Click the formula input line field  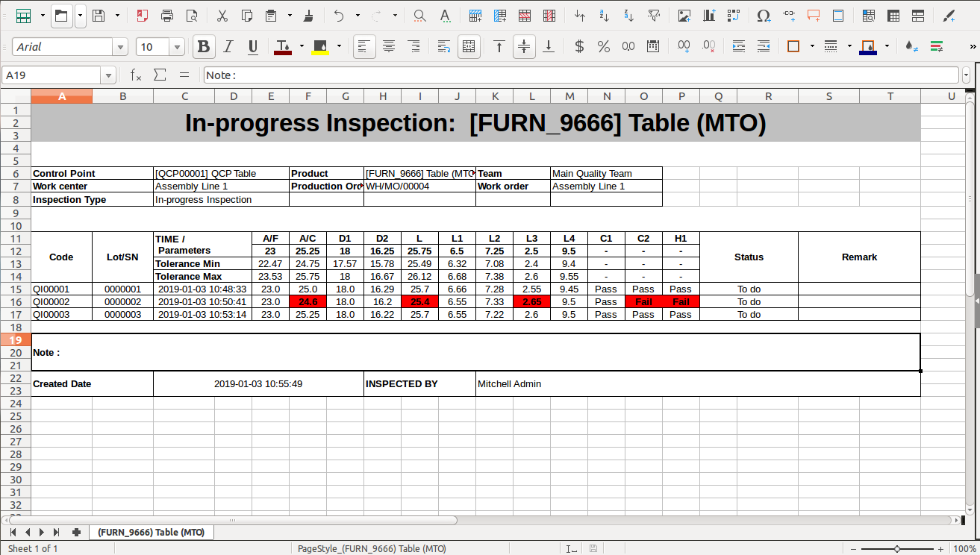pyautogui.click(x=581, y=75)
